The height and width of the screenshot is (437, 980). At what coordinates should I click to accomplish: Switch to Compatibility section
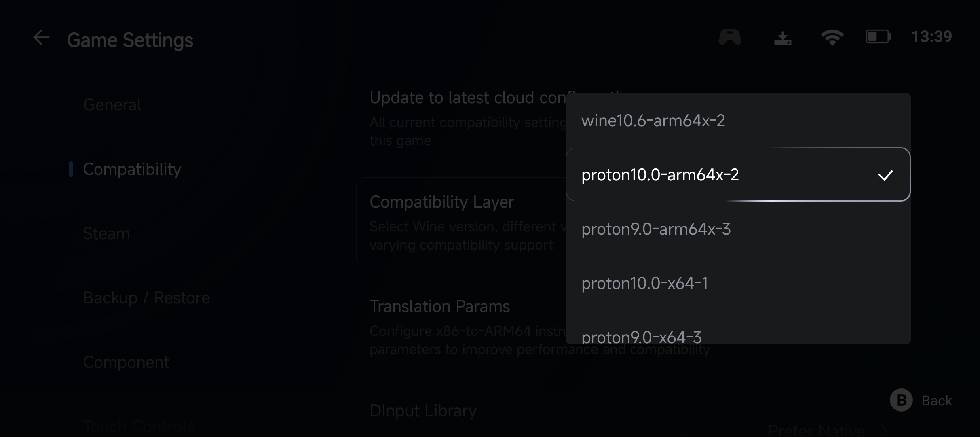(132, 169)
